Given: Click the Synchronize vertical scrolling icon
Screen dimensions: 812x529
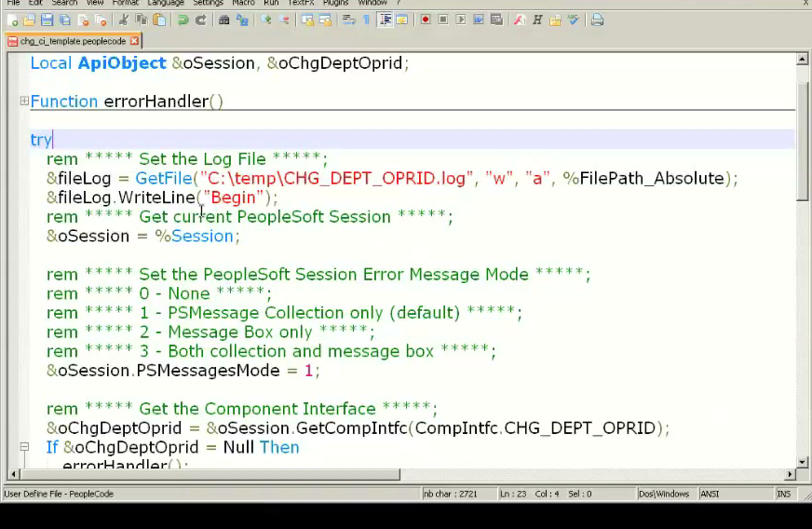Looking at the screenshot, I should tap(307, 20).
